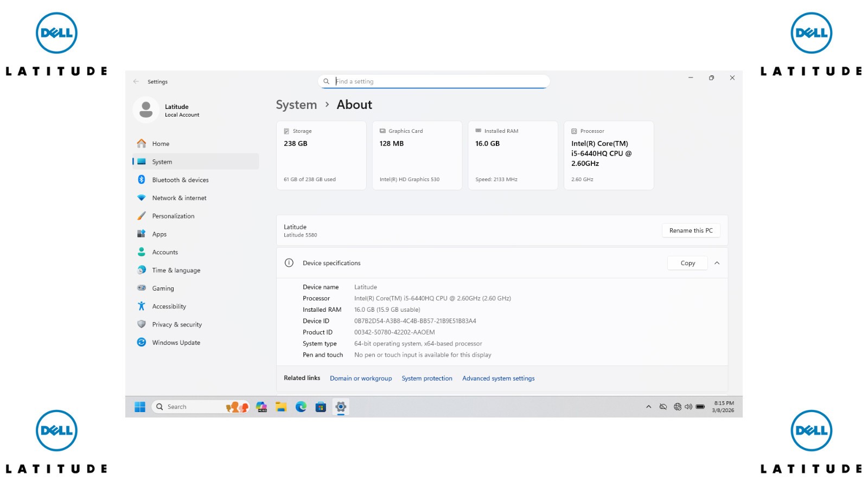Open the Graphics Card info card
The height and width of the screenshot is (488, 868).
pyautogui.click(x=417, y=156)
